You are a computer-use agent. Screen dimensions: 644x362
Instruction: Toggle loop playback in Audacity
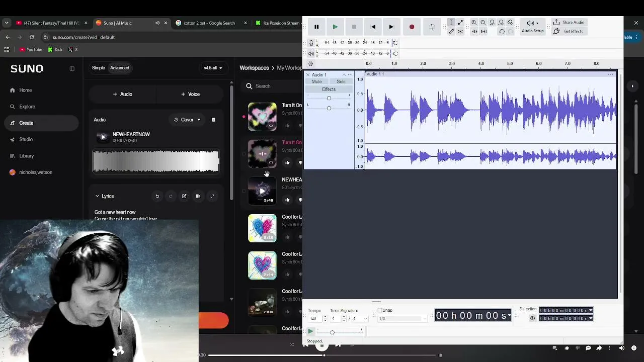[432, 27]
